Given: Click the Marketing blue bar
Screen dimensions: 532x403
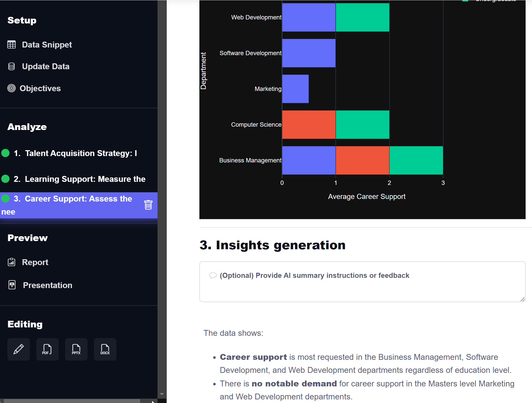Looking at the screenshot, I should [x=295, y=89].
